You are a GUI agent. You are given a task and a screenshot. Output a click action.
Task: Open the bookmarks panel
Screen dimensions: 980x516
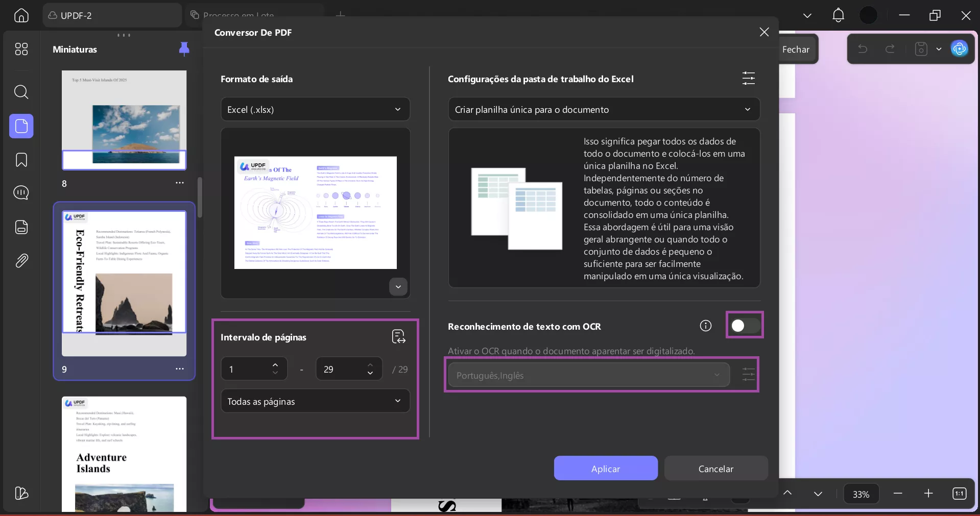[21, 160]
